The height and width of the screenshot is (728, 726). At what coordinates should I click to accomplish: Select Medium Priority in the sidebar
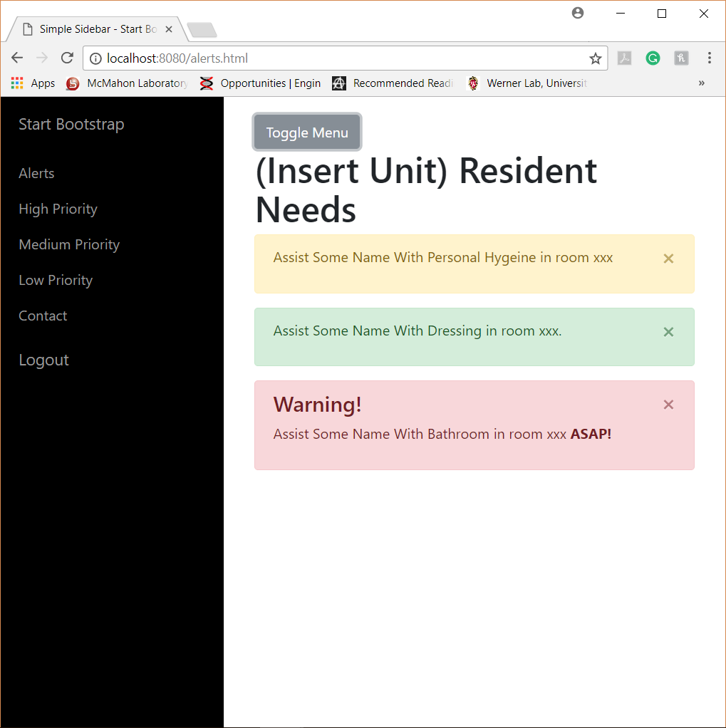pos(69,244)
